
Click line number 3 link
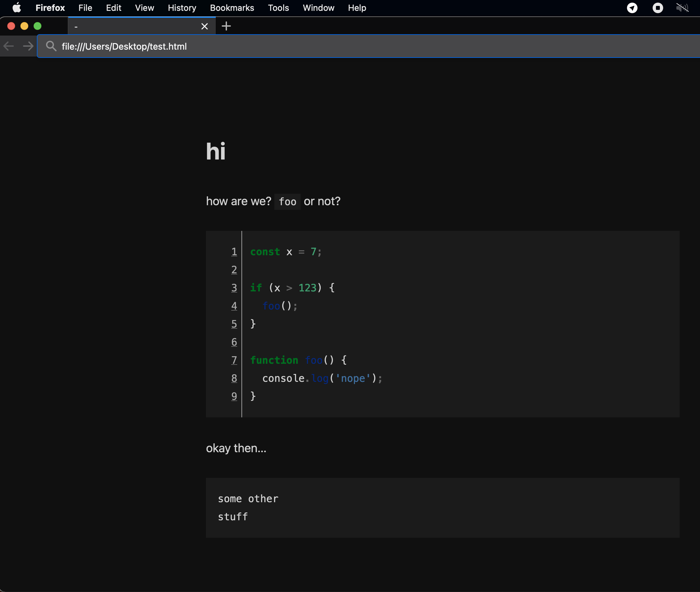click(234, 288)
